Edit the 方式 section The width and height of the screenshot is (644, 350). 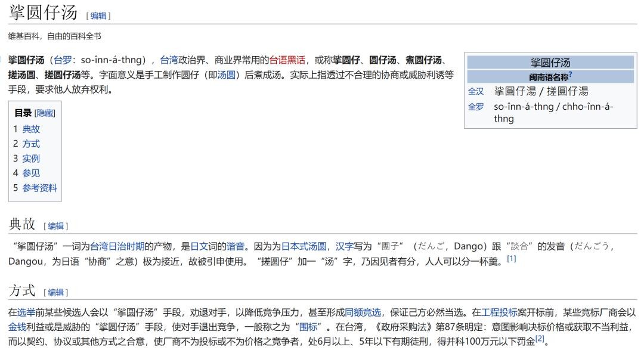pos(55,292)
